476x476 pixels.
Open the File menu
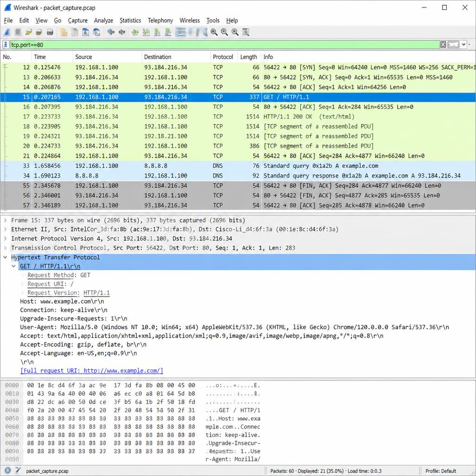click(x=8, y=20)
